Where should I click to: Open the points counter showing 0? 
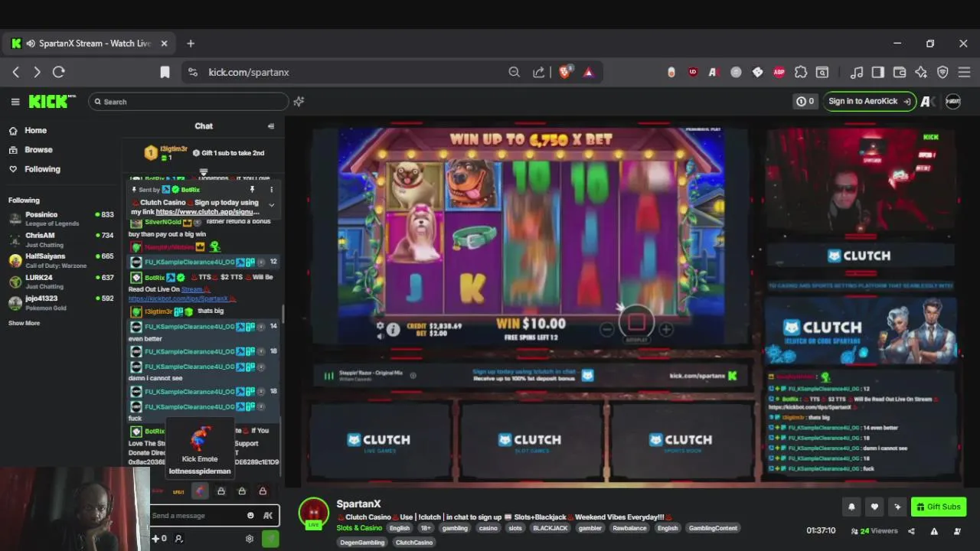(805, 101)
